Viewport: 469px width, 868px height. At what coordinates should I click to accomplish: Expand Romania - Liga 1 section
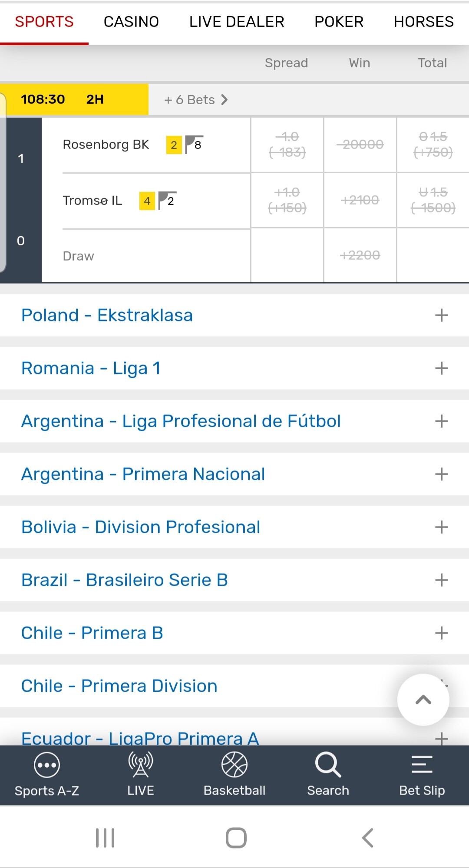coord(441,368)
